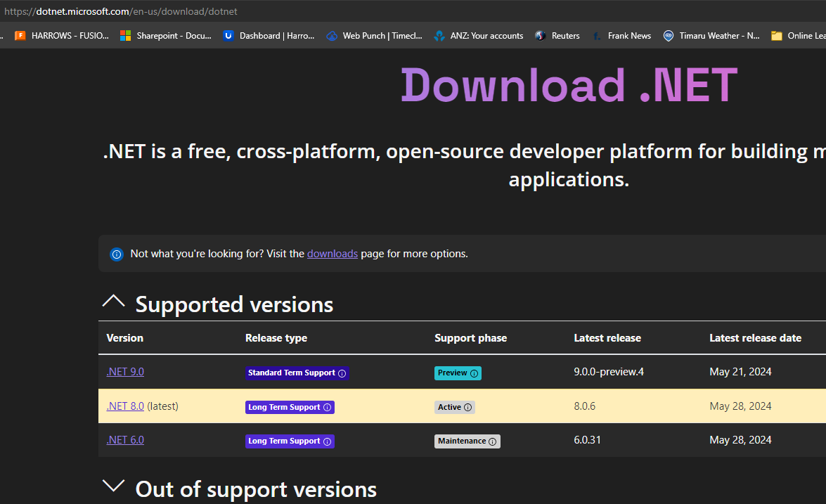Collapse the Supported versions section chevron
Viewport: 826px width, 504px height.
coord(113,302)
